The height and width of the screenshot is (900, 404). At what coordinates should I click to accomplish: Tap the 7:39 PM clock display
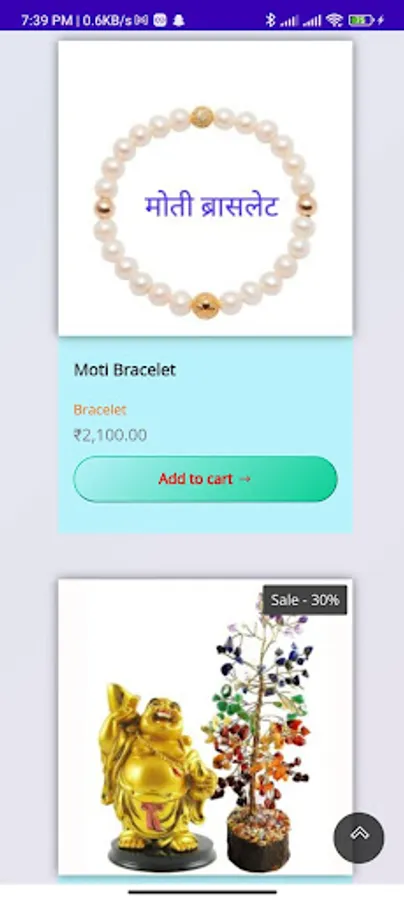pyautogui.click(x=46, y=21)
